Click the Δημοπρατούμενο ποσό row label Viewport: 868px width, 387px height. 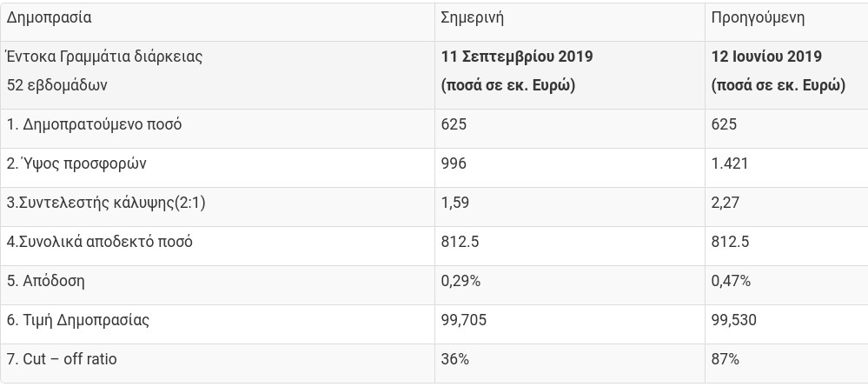point(94,124)
